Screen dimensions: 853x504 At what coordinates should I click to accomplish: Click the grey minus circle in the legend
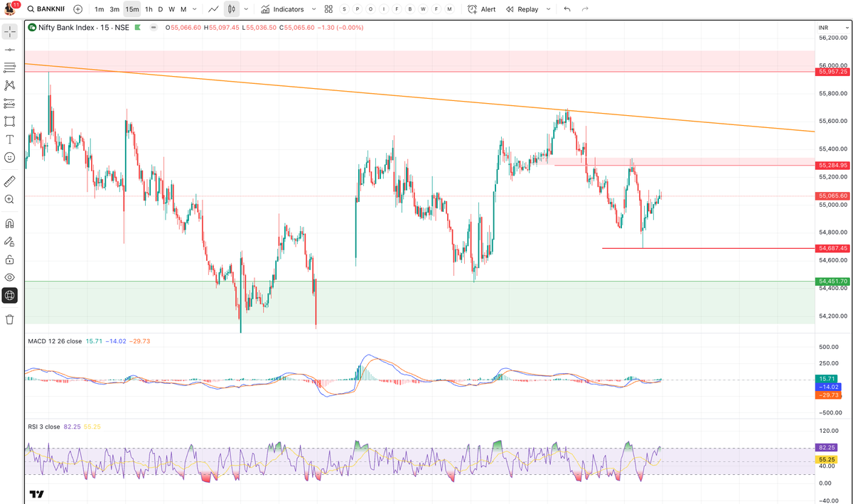pos(154,28)
